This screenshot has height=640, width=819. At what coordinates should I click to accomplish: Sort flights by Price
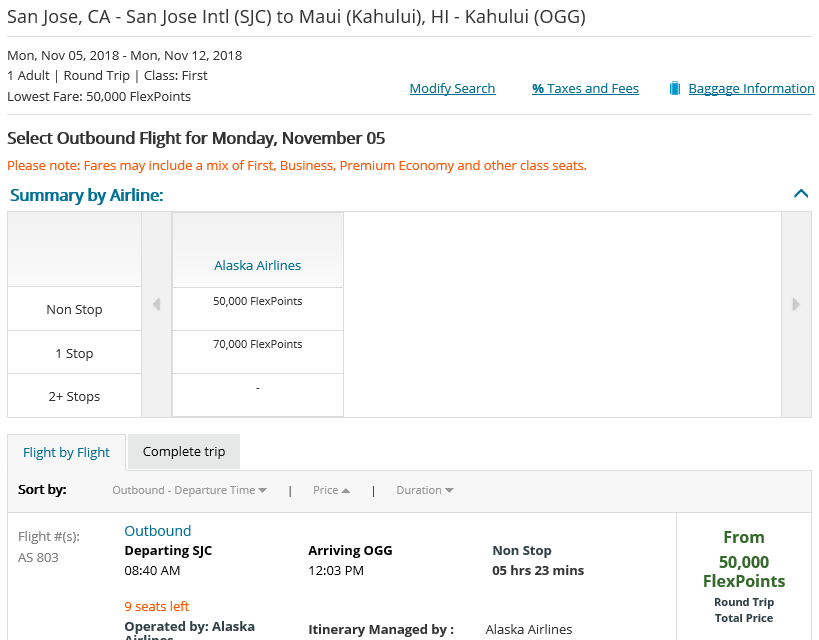coord(331,490)
